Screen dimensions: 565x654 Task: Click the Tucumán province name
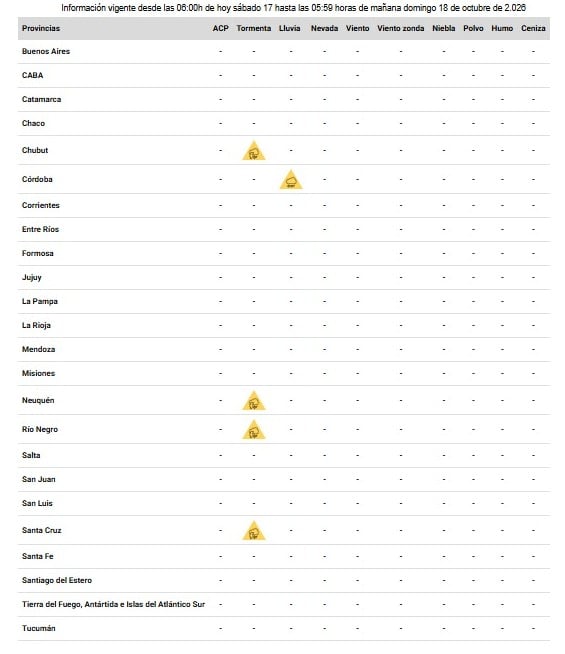tap(38, 628)
